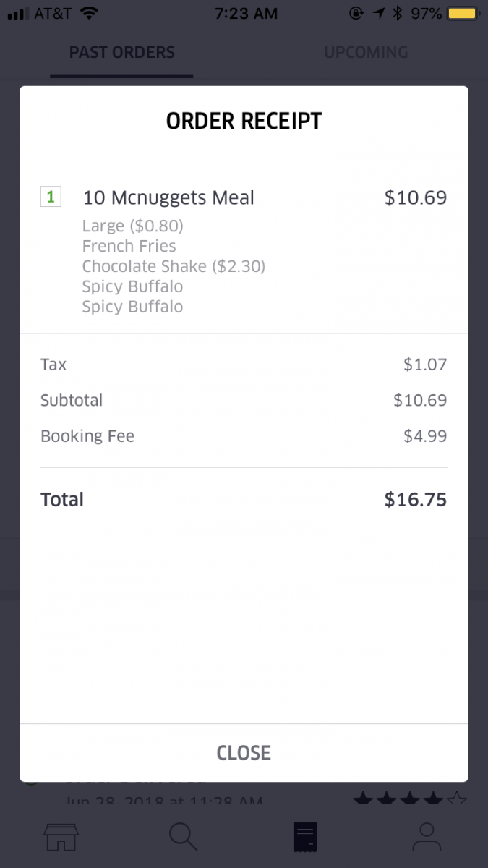
Task: Tap the battery icon in status bar
Action: 461,13
